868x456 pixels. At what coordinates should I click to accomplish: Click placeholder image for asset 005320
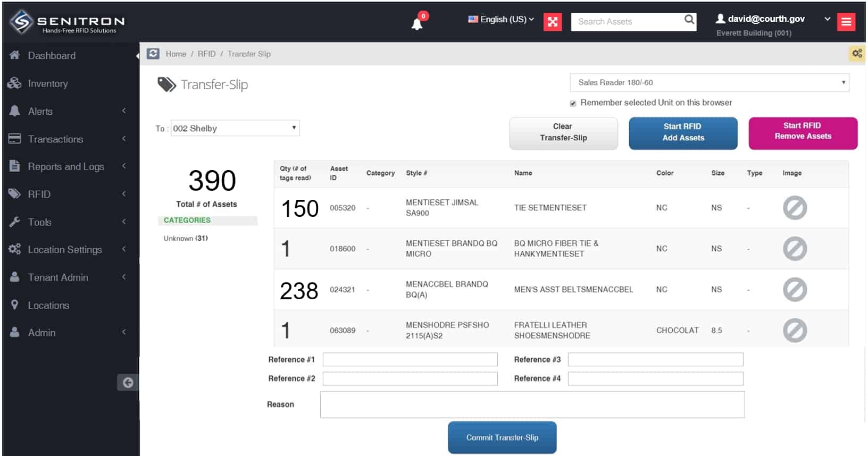pos(795,208)
